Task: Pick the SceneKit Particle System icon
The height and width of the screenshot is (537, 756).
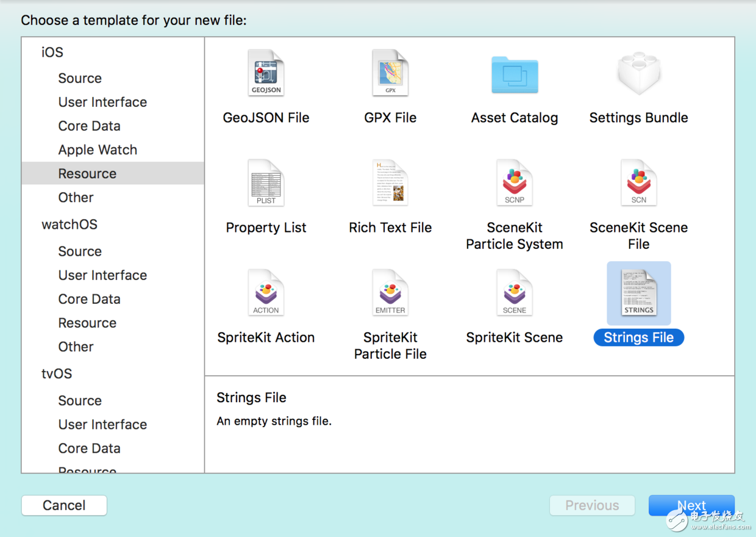Action: [515, 183]
